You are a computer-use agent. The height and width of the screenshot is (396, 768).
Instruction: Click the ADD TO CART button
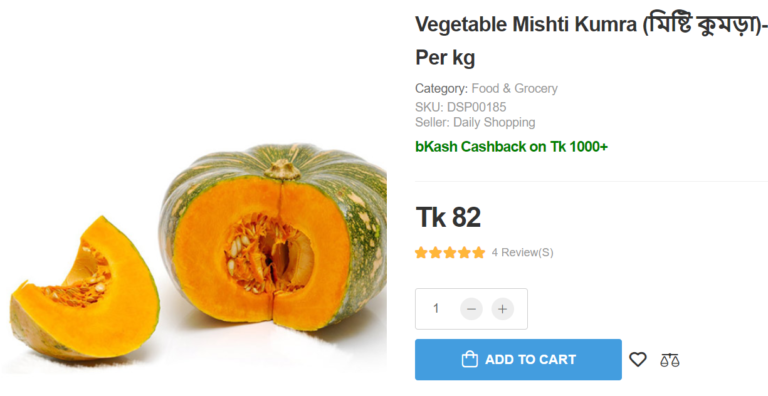518,359
